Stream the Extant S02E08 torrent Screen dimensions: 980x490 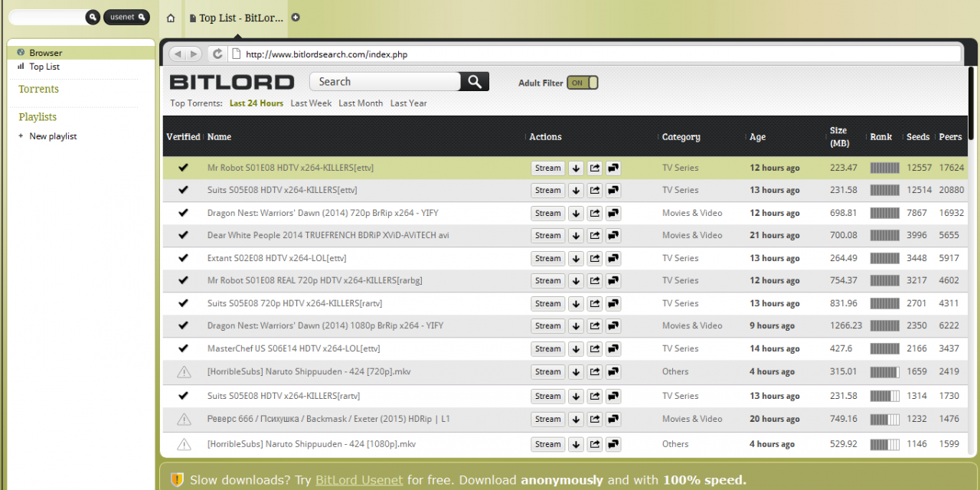point(548,259)
